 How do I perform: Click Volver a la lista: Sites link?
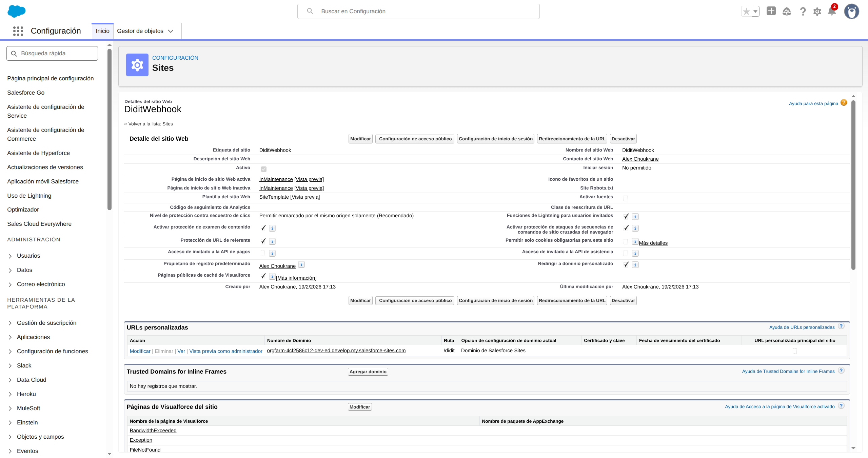coord(151,124)
